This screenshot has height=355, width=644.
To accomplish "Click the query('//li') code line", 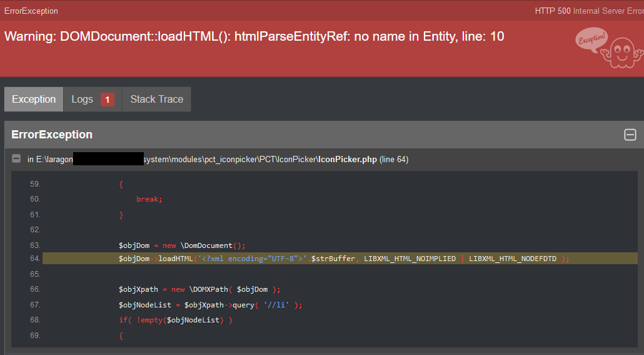I will (x=211, y=305).
